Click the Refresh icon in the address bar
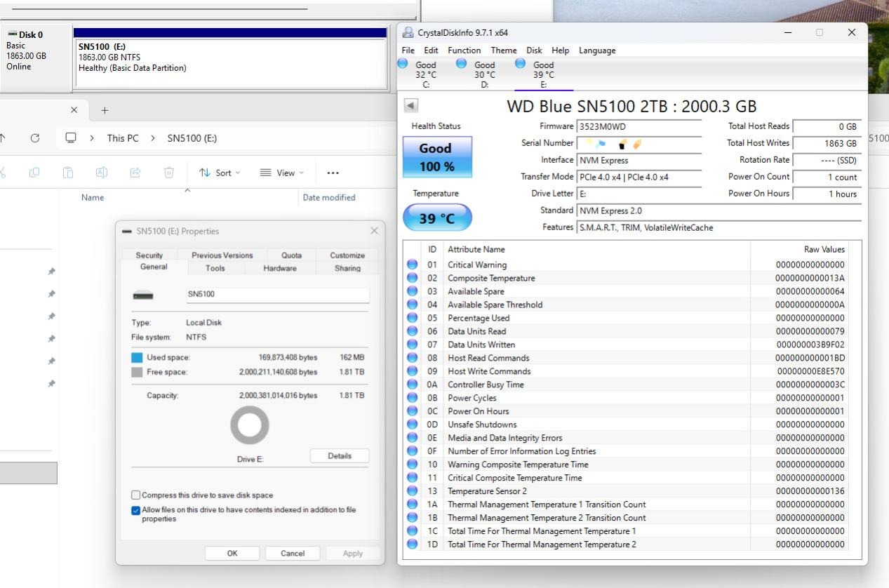This screenshot has height=588, width=889. click(34, 138)
